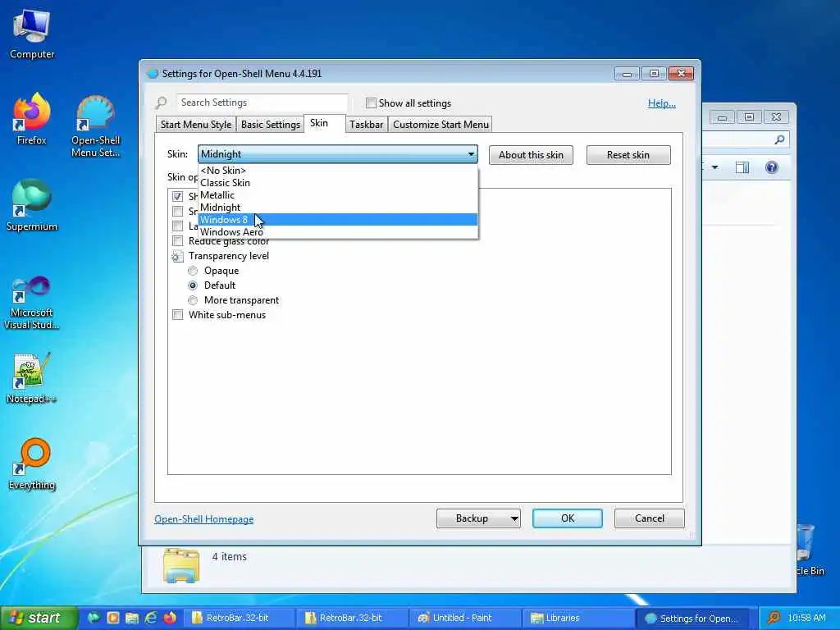This screenshot has height=630, width=840.
Task: Choose Metallic from skin list
Action: click(x=337, y=195)
